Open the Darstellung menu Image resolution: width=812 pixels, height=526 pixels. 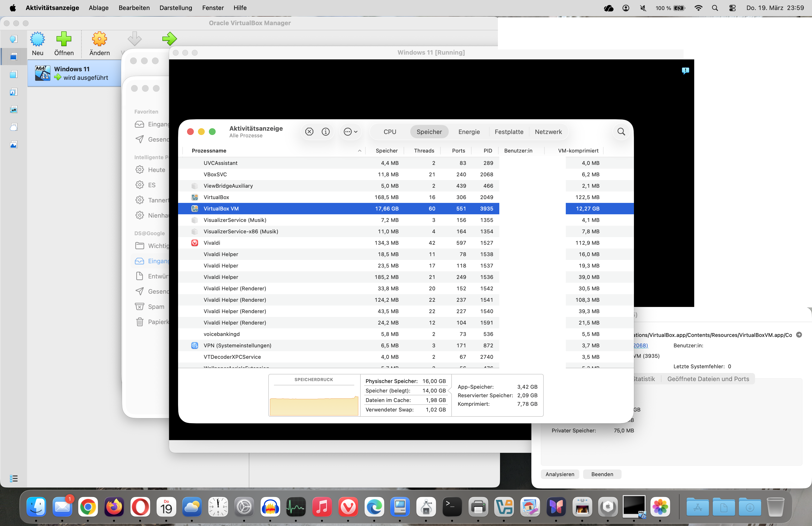176,8
